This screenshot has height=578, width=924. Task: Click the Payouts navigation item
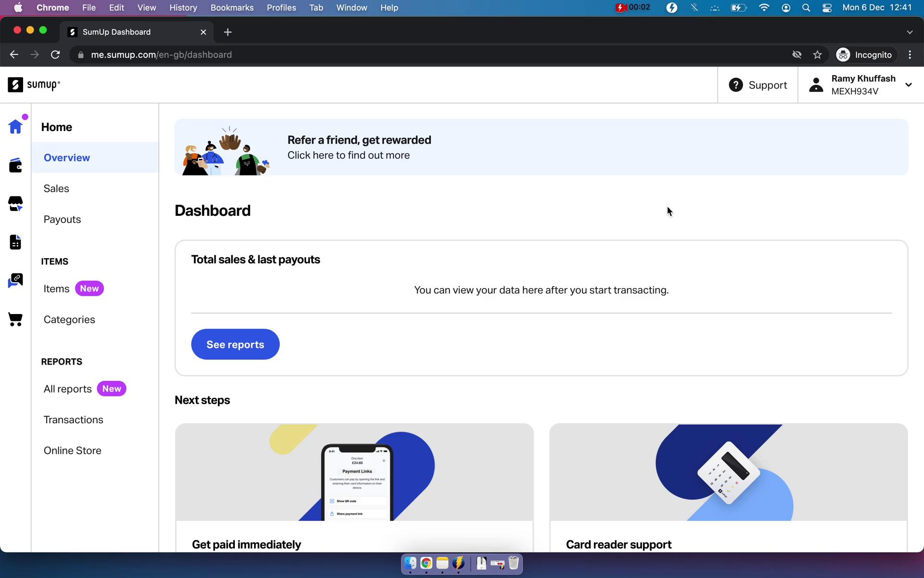(63, 219)
